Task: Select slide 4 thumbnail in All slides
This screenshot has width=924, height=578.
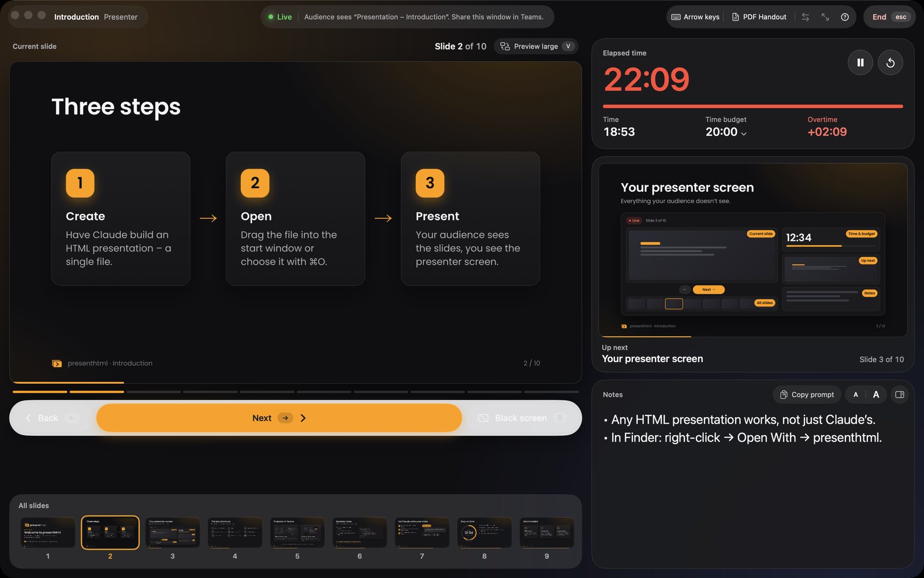Action: (x=235, y=532)
